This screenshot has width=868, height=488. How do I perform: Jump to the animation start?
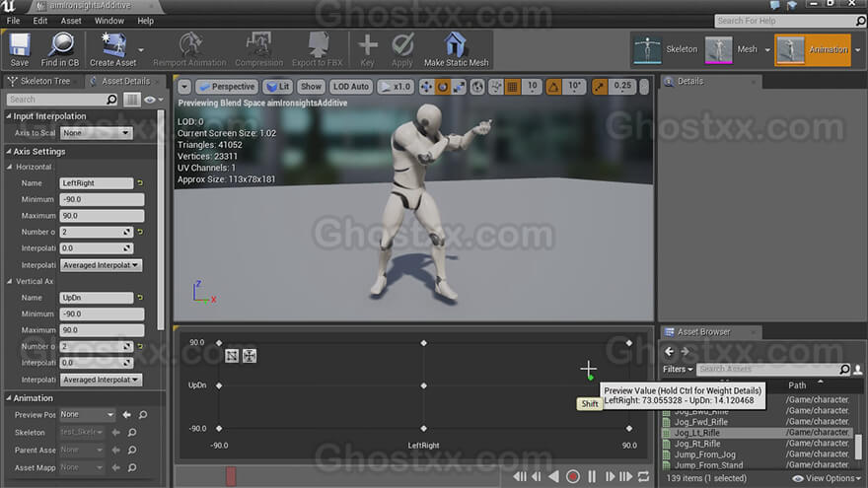coord(519,476)
